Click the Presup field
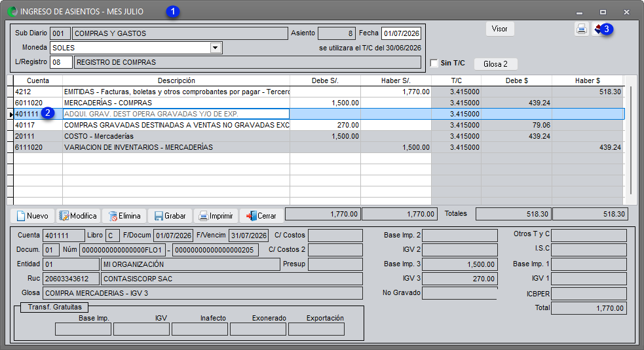 pos(335,264)
